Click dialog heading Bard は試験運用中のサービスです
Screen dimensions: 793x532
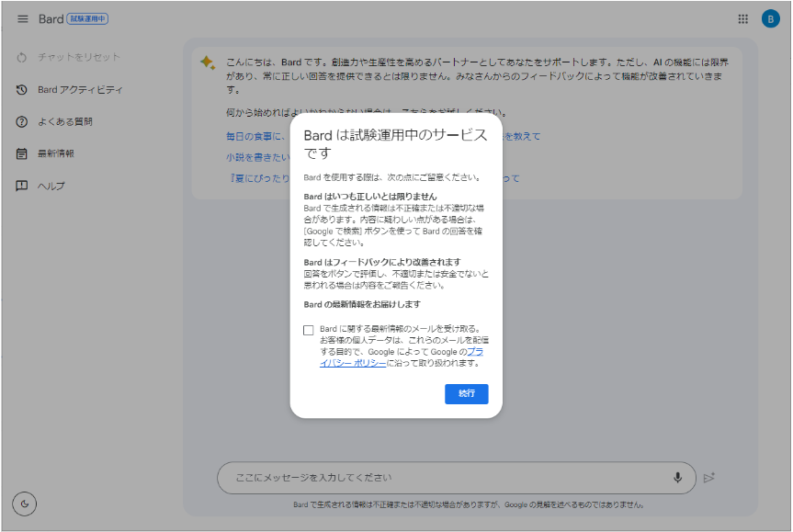[395, 143]
